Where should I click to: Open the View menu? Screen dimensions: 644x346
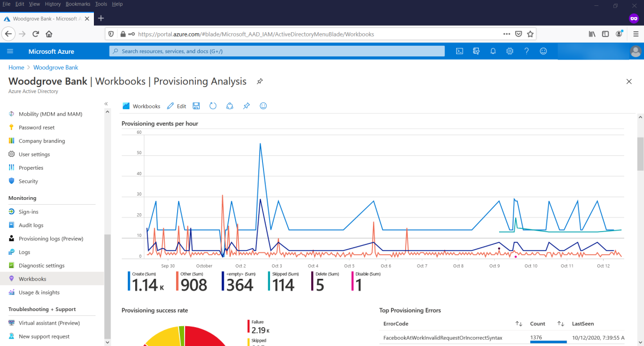34,4
